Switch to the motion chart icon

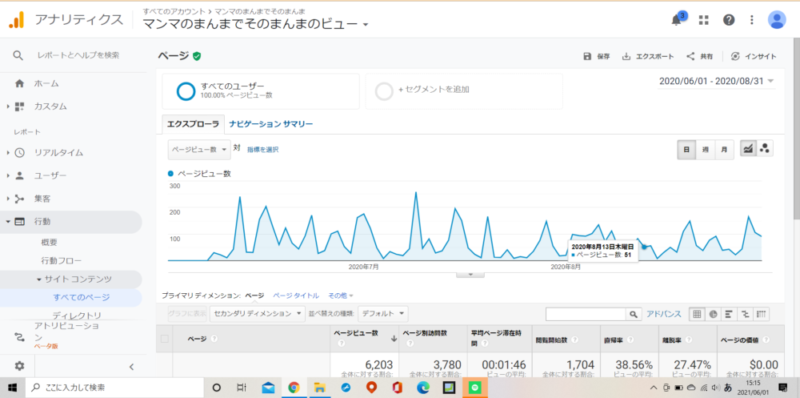point(764,149)
